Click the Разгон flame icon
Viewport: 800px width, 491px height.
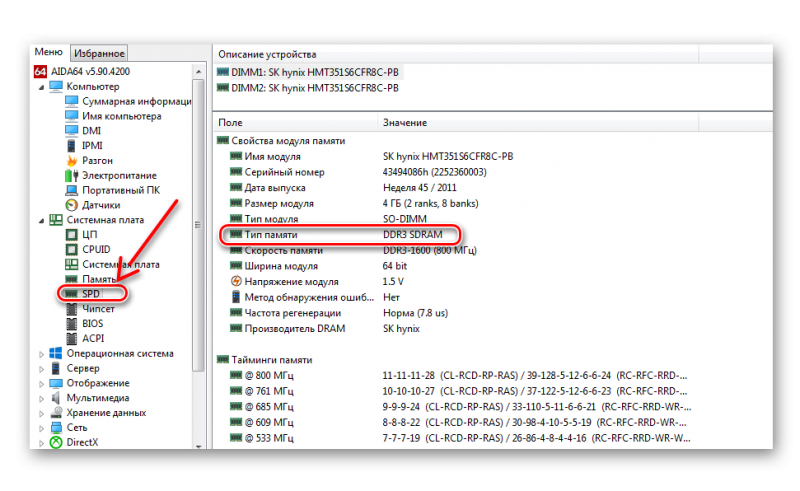(x=72, y=160)
